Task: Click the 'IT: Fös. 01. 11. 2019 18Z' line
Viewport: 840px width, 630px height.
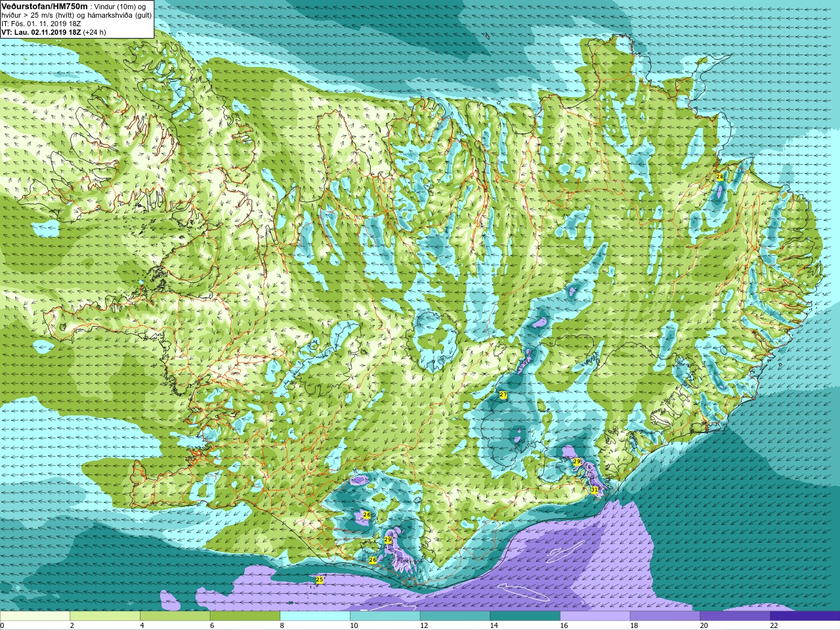Action: (41, 23)
